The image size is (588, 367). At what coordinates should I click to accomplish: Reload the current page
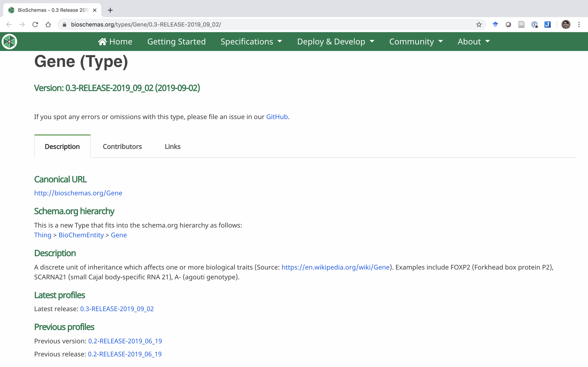point(35,24)
